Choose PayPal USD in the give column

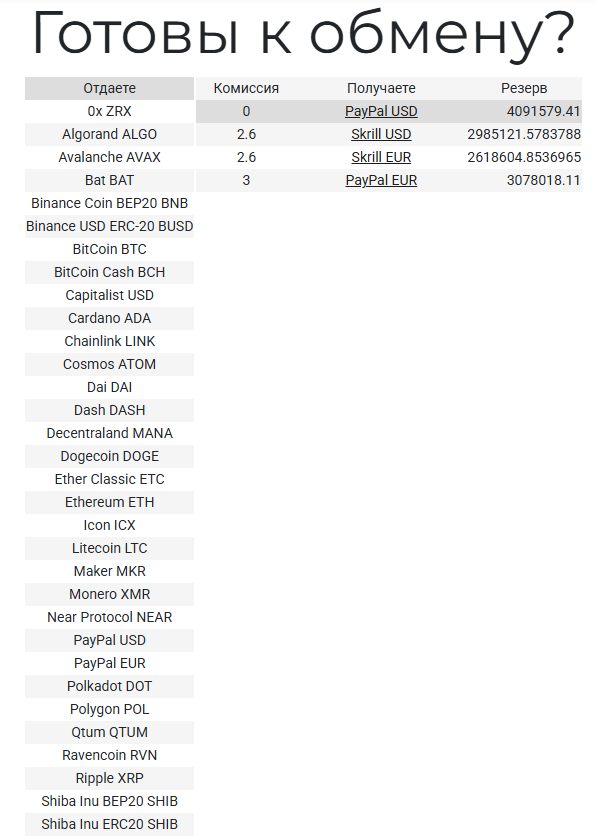point(109,640)
